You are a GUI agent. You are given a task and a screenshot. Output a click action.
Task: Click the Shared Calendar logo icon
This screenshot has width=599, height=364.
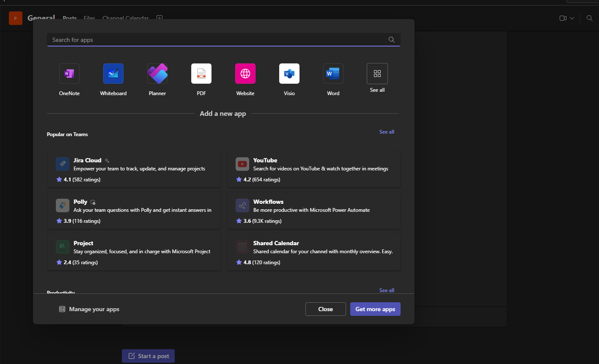(242, 247)
